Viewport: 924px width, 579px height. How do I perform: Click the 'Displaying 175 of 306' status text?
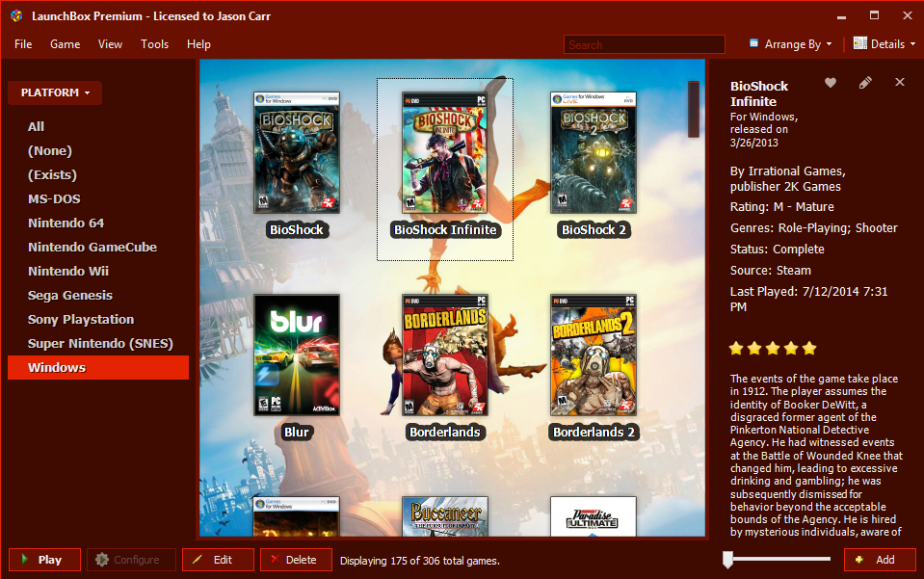419,561
